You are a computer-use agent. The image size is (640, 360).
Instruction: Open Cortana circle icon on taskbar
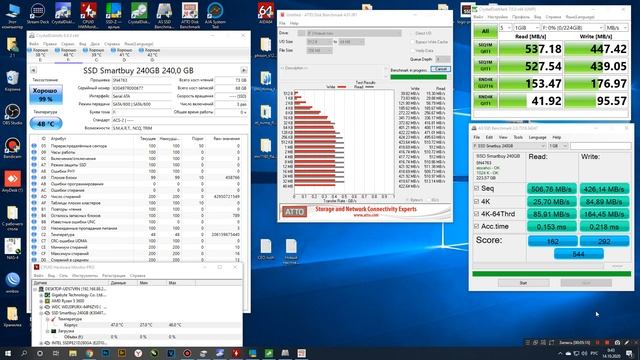[x=40, y=353]
